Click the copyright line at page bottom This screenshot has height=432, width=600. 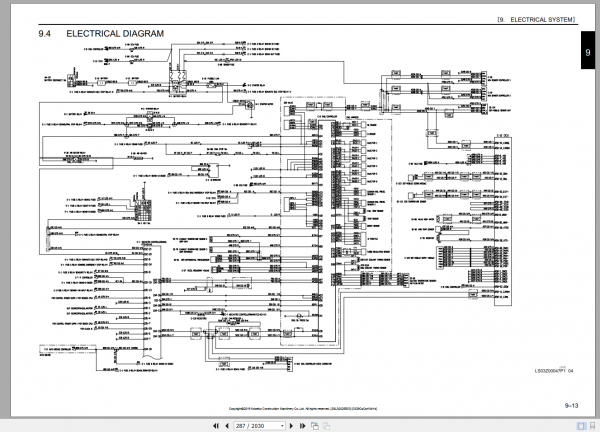tap(303, 409)
